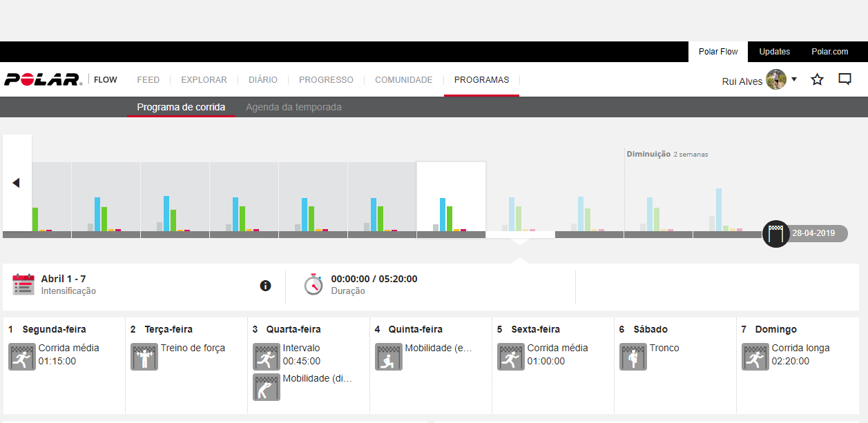This screenshot has width=868, height=423.
Task: Open the favorites star icon
Action: [818, 79]
